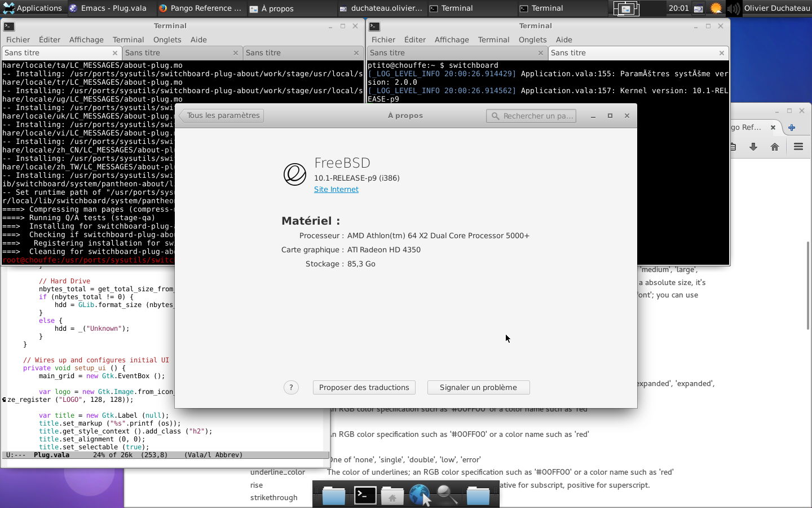The width and height of the screenshot is (812, 508).
Task: Close the middle tab of the left Terminal
Action: click(x=236, y=53)
